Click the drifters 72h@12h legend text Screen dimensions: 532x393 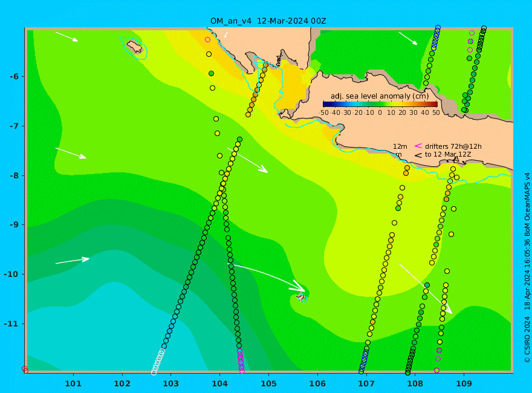pos(453,146)
